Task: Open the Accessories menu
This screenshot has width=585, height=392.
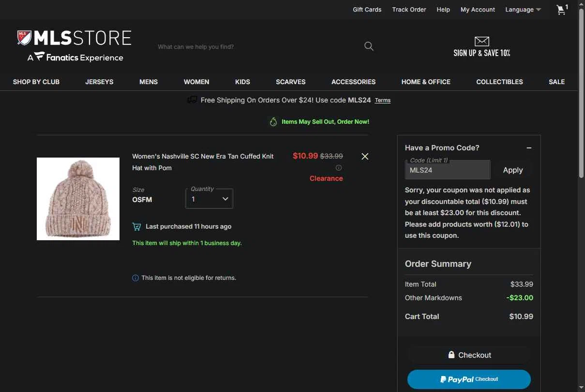Action: click(353, 82)
